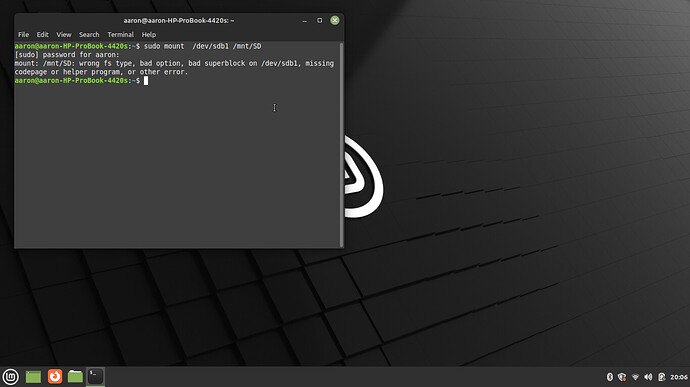Click the 'sudo mount /dev/sdb1 /mnt/SD' command text

coord(203,46)
